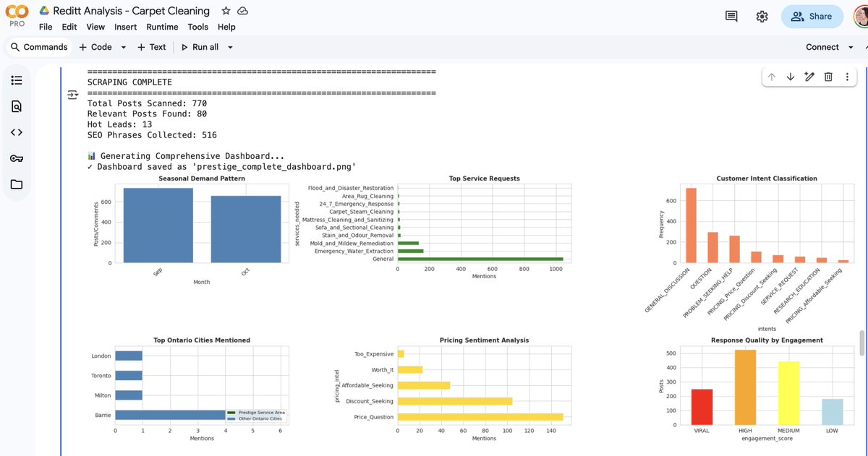Image resolution: width=868 pixels, height=456 pixels.
Task: Click the Barrie bar in cities chart
Action: click(170, 415)
